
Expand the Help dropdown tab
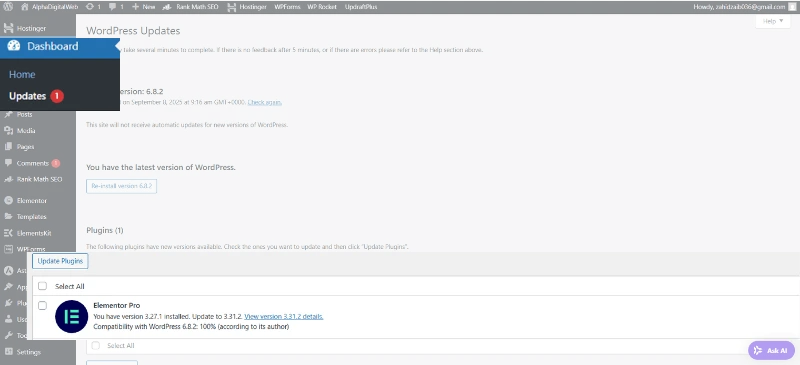click(772, 21)
